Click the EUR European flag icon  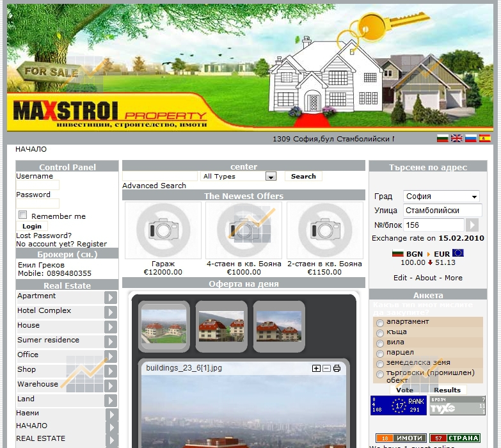[458, 253]
